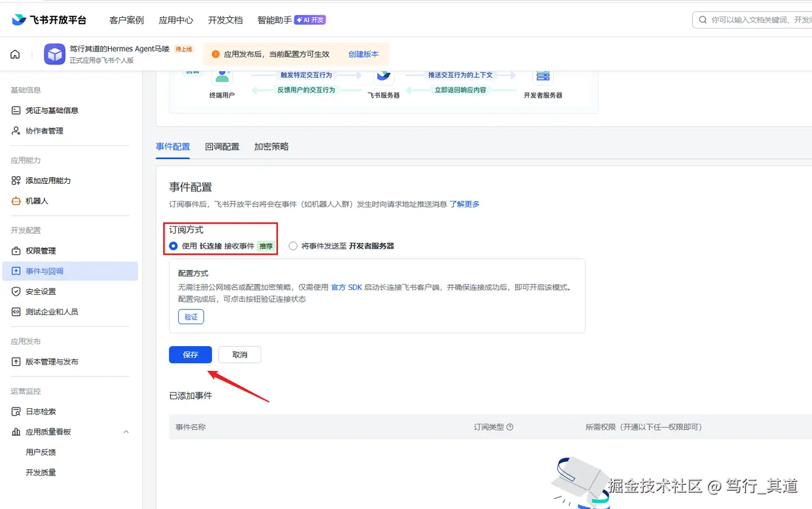Click the 机器人 robot icon
This screenshot has height=509, width=812.
(16, 201)
